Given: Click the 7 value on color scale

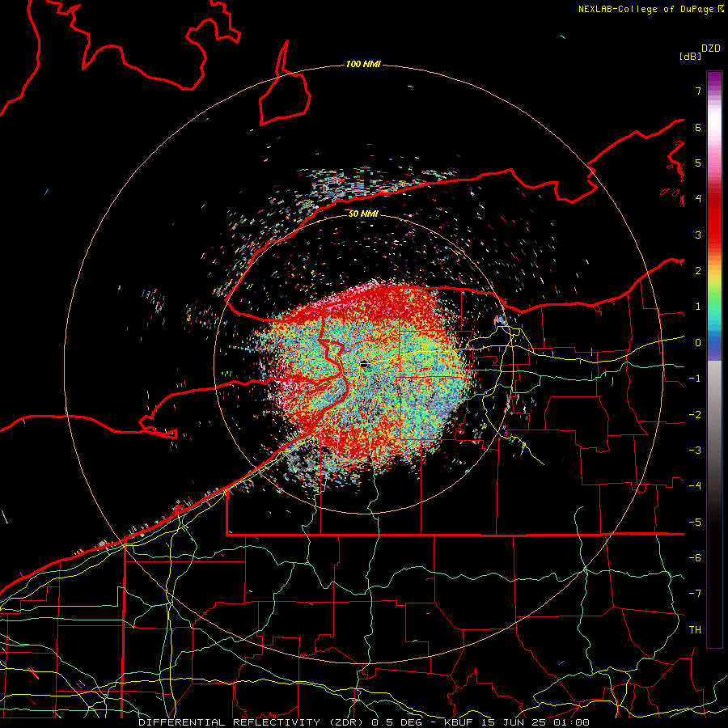Looking at the screenshot, I should coord(698,91).
